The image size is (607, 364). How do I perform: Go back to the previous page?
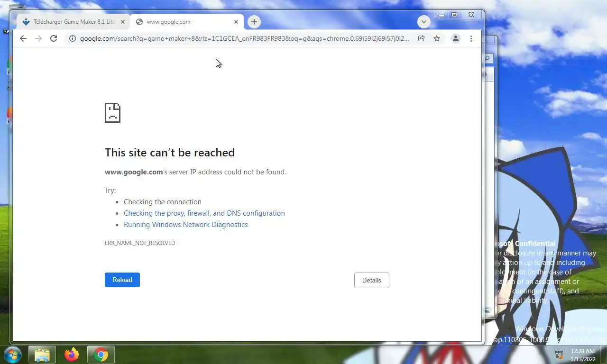pos(23,38)
